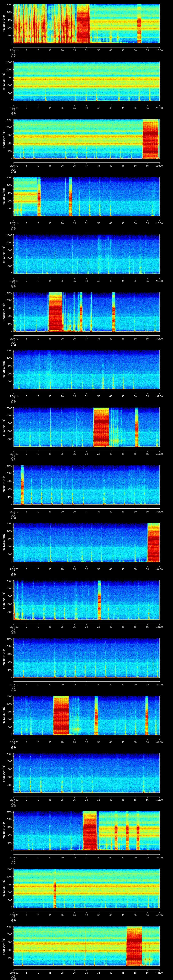
Task: Select the spectrogram panel starting at 9:31:00
Action: [86, 427]
